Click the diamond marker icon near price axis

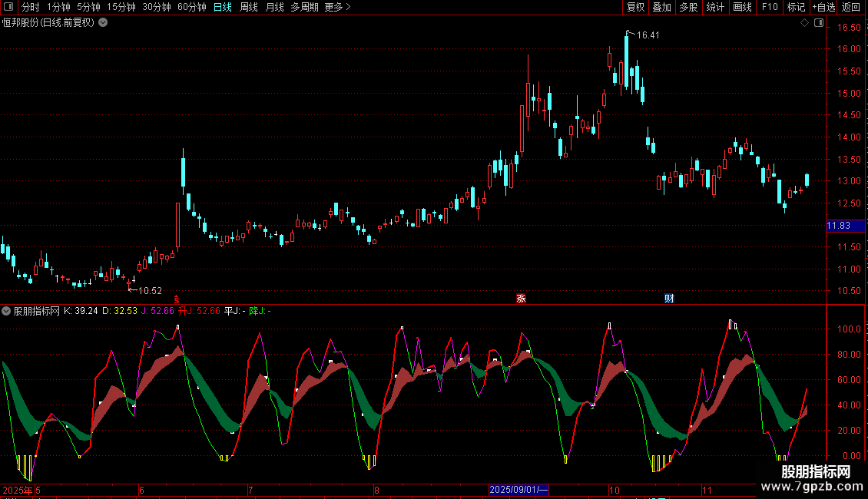804,23
